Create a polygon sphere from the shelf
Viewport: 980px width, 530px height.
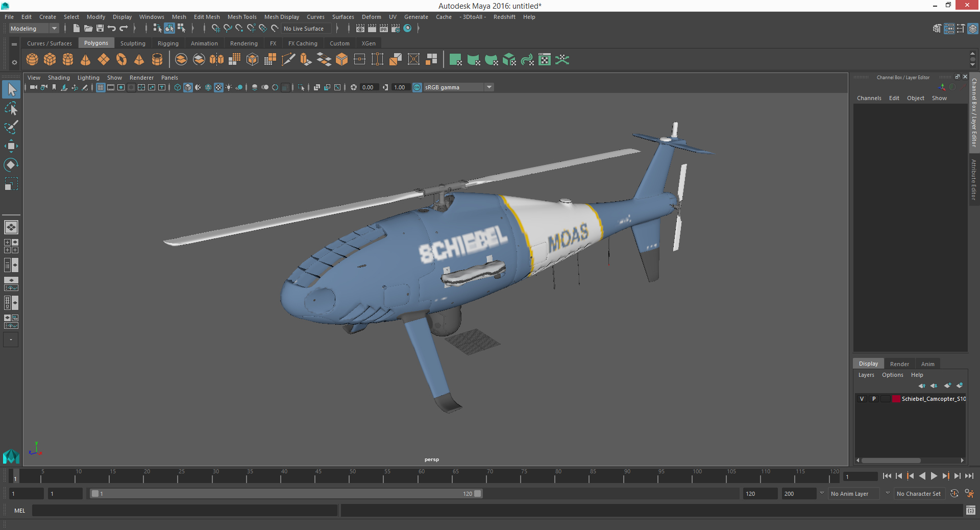(x=32, y=60)
